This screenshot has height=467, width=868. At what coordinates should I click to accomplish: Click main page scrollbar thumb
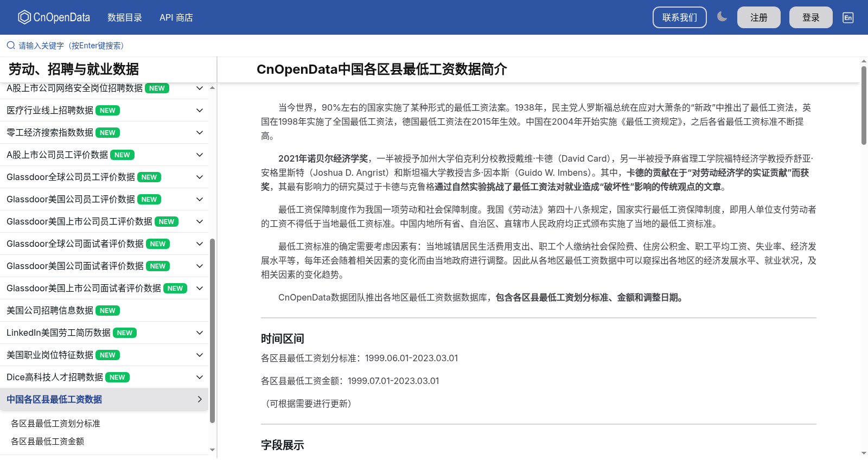[864, 105]
